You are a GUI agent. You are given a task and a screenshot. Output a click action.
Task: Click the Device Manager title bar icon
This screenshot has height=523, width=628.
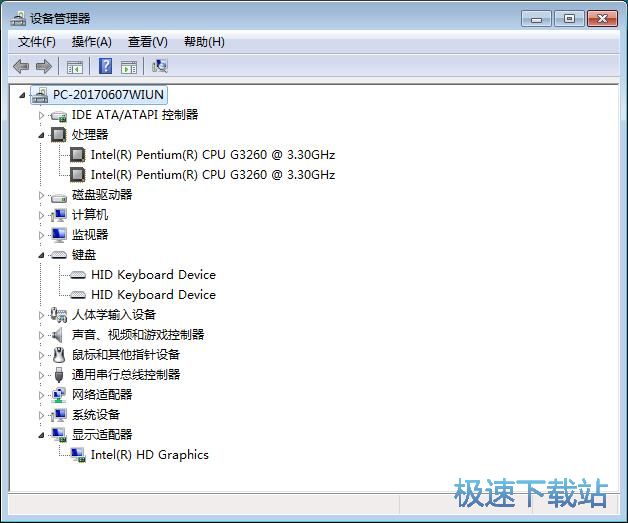pyautogui.click(x=18, y=18)
